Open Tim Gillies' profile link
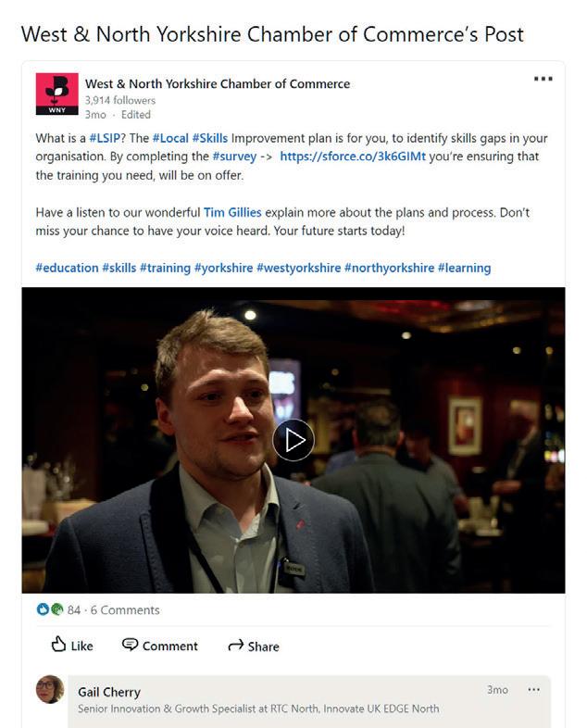The height and width of the screenshot is (728, 587). pos(232,212)
